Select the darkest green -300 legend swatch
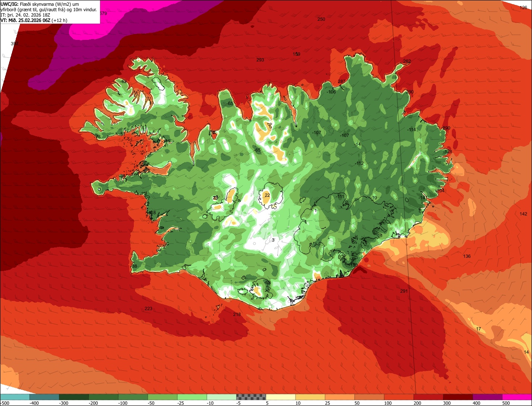This screenshot has width=532, height=406. point(74,397)
